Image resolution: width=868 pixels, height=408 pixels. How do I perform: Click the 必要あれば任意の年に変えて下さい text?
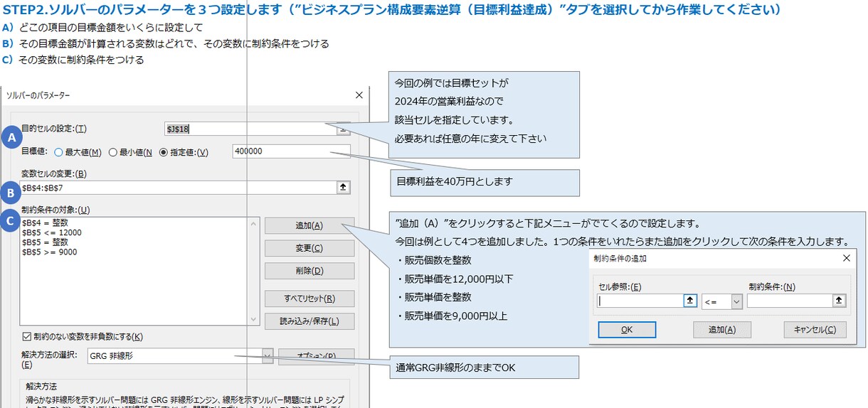[470, 139]
